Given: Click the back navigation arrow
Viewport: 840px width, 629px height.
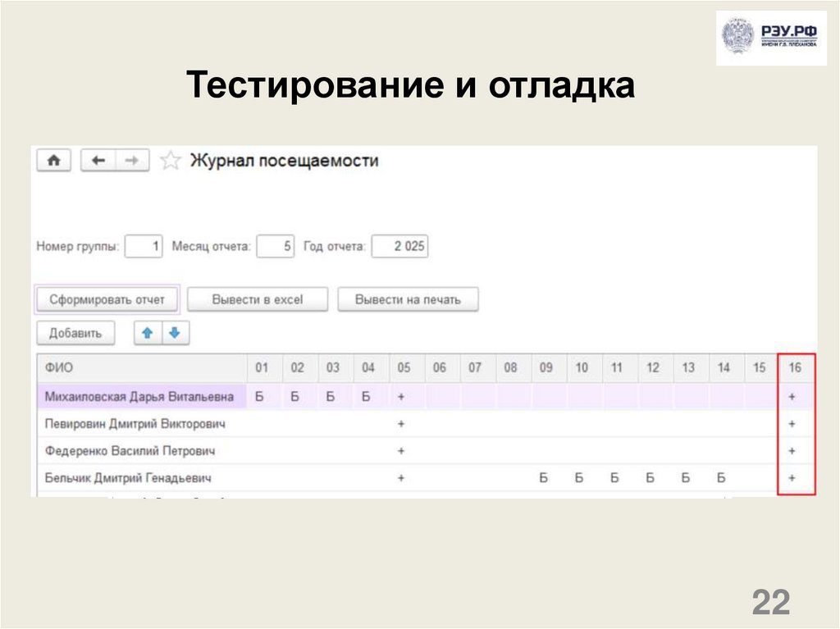Looking at the screenshot, I should pos(96,160).
